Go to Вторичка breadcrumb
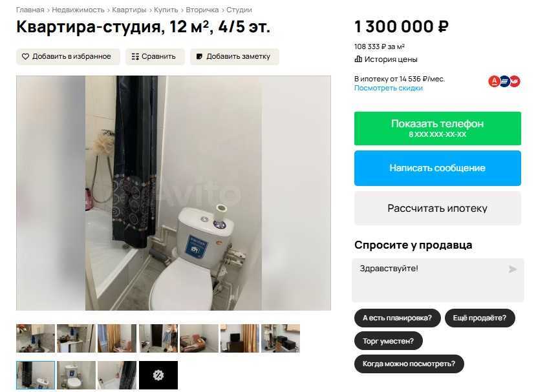The image size is (547, 392). click(x=202, y=10)
